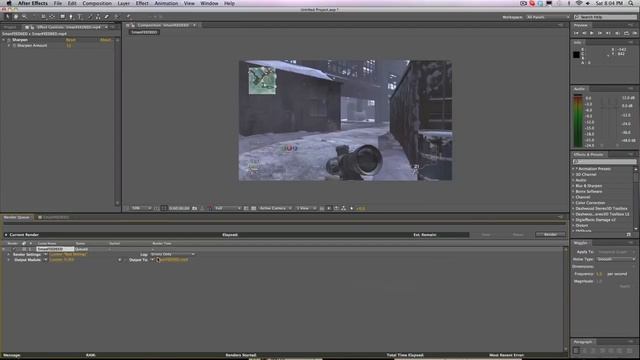Expand Animation Presets category
This screenshot has width=640, height=360.
point(573,169)
